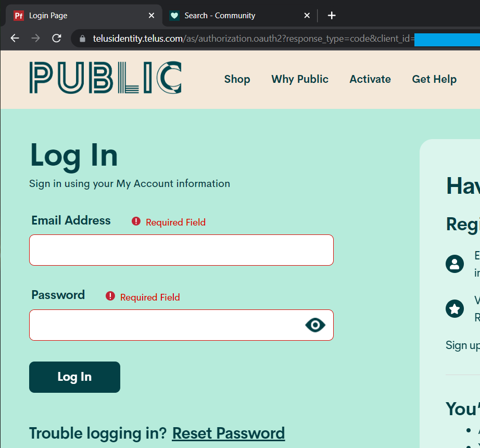480x448 pixels.
Task: Follow the Reset Password link
Action: (228, 433)
